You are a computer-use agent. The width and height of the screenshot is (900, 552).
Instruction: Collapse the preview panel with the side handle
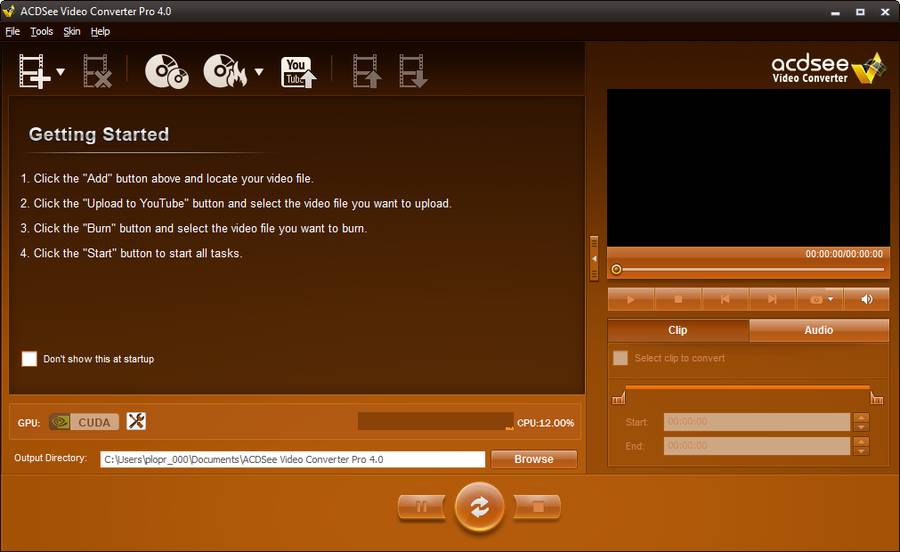click(594, 258)
